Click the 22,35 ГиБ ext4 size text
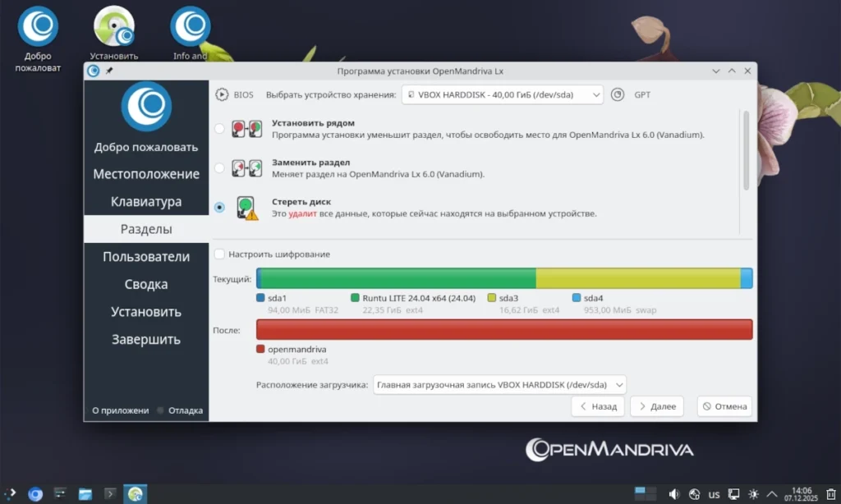Screen dimensions: 841x504 [393, 310]
